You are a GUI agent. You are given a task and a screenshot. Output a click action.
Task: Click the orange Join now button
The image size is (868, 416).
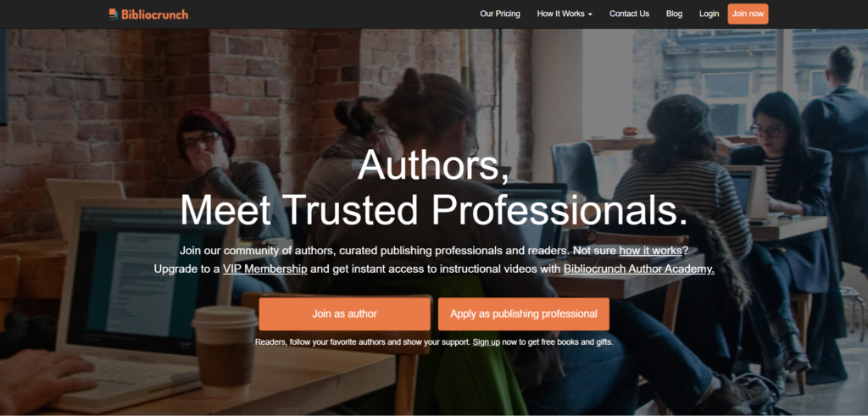point(748,14)
